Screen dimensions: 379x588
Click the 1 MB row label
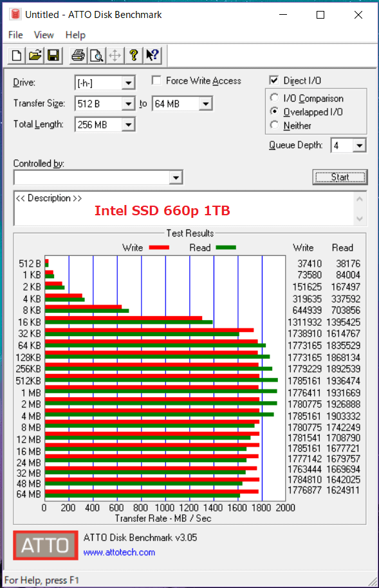pos(31,393)
